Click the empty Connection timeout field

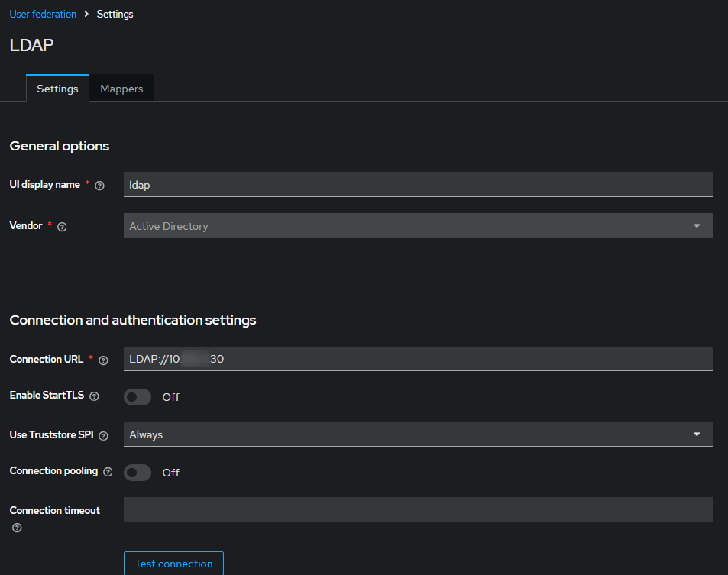coord(418,509)
